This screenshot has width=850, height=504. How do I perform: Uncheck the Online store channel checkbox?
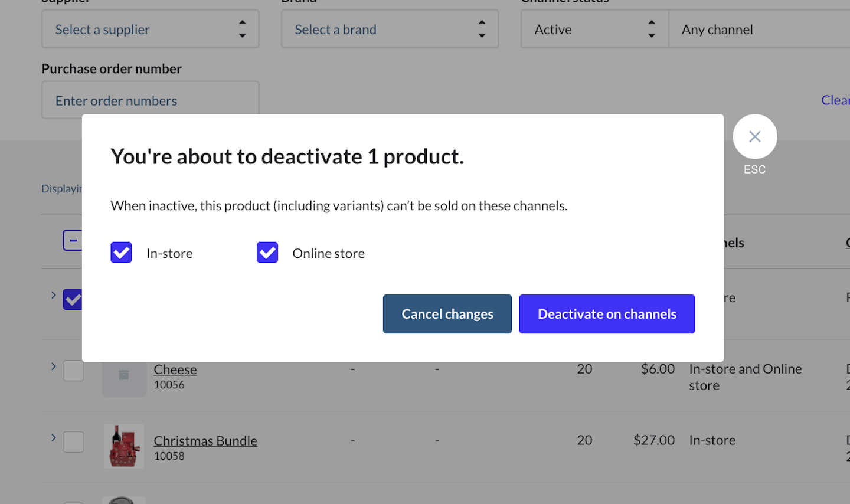click(267, 253)
